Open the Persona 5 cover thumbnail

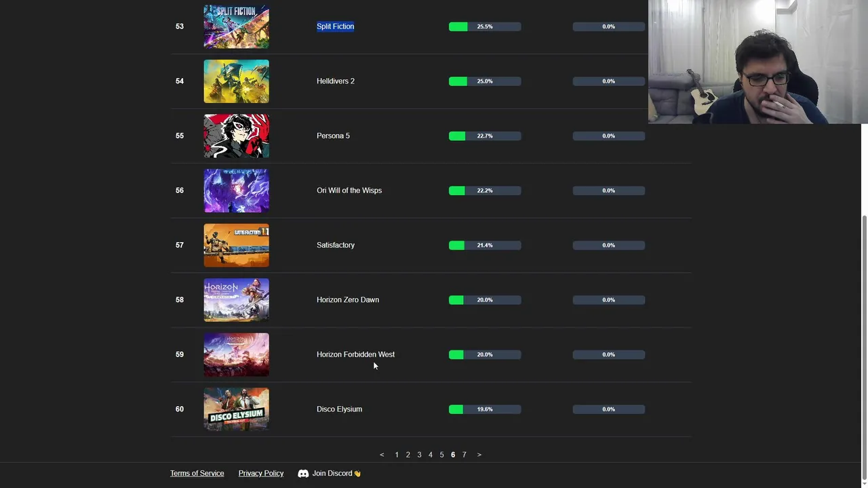(236, 136)
